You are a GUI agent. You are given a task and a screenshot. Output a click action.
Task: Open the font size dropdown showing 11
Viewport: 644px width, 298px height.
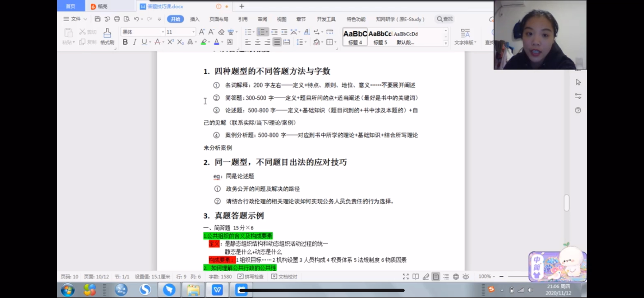click(180, 32)
